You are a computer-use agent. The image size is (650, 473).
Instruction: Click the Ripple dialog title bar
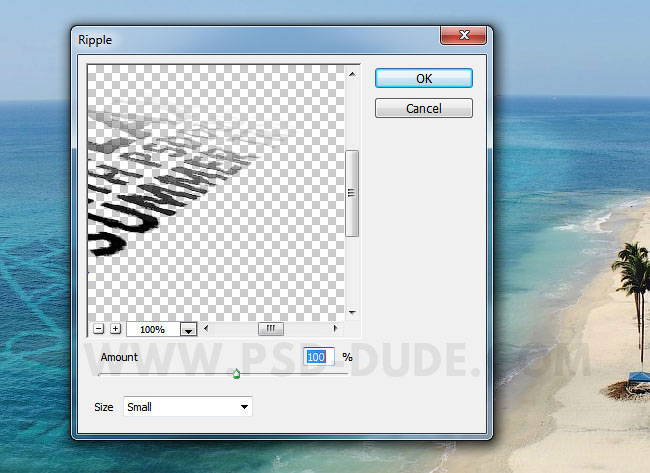coord(250,38)
